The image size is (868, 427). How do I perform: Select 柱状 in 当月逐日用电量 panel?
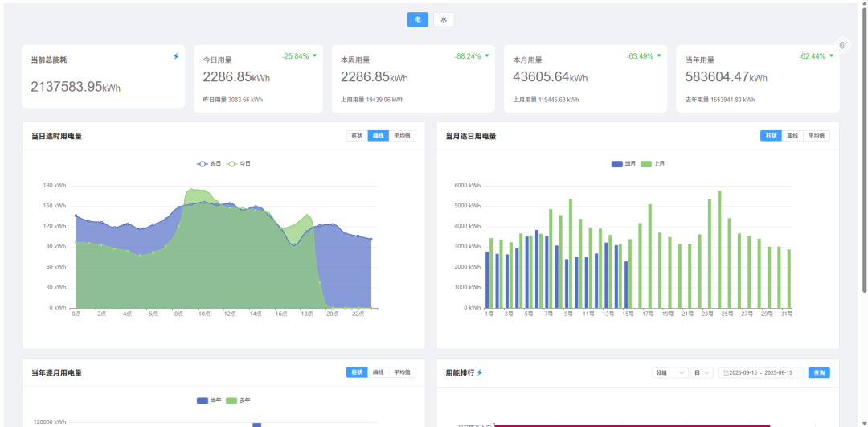[771, 136]
